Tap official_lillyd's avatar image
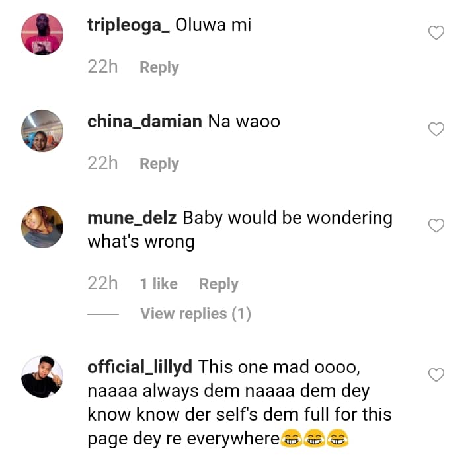The image size is (476, 461). (x=42, y=376)
